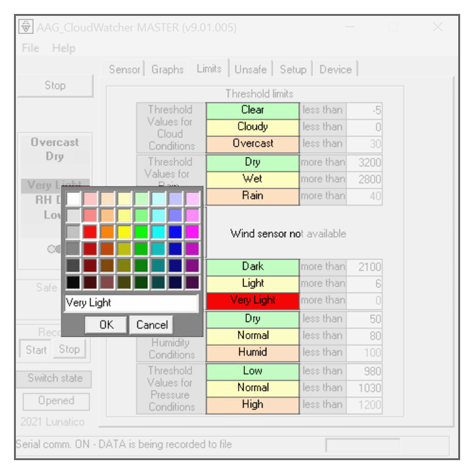Select the Limits tab
The height and width of the screenshot is (476, 476).
209,69
